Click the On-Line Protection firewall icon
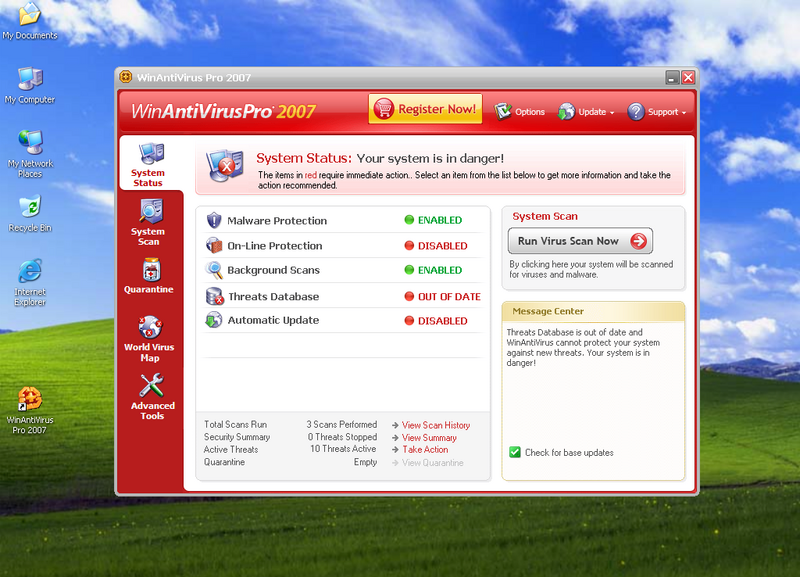Viewport: 800px width, 577px height. [214, 245]
